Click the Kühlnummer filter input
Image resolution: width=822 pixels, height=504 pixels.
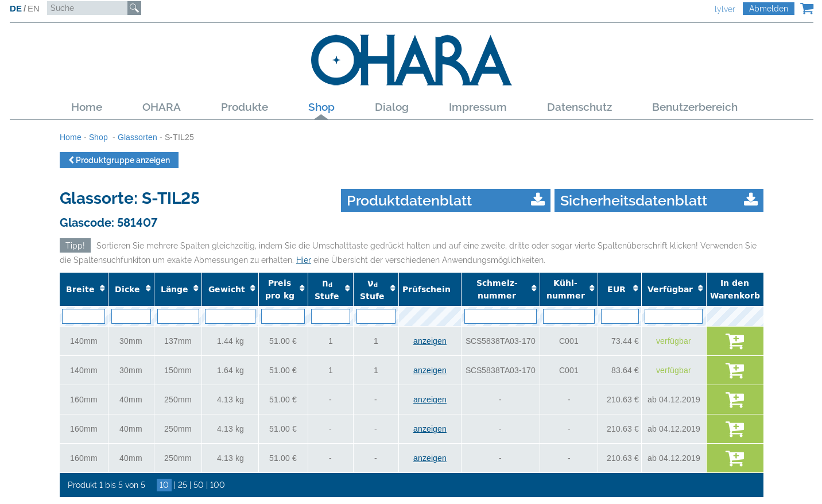[569, 316]
